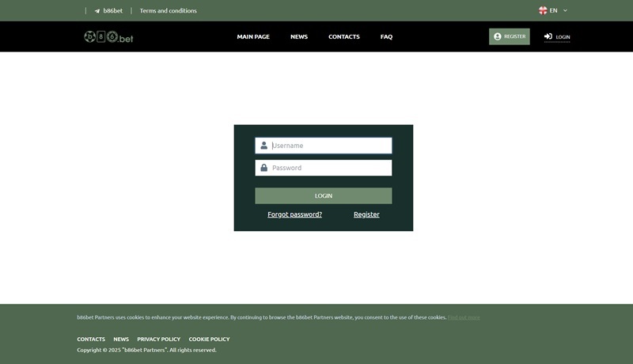633x364 pixels.
Task: Open the News item in navigation bar
Action: point(299,36)
